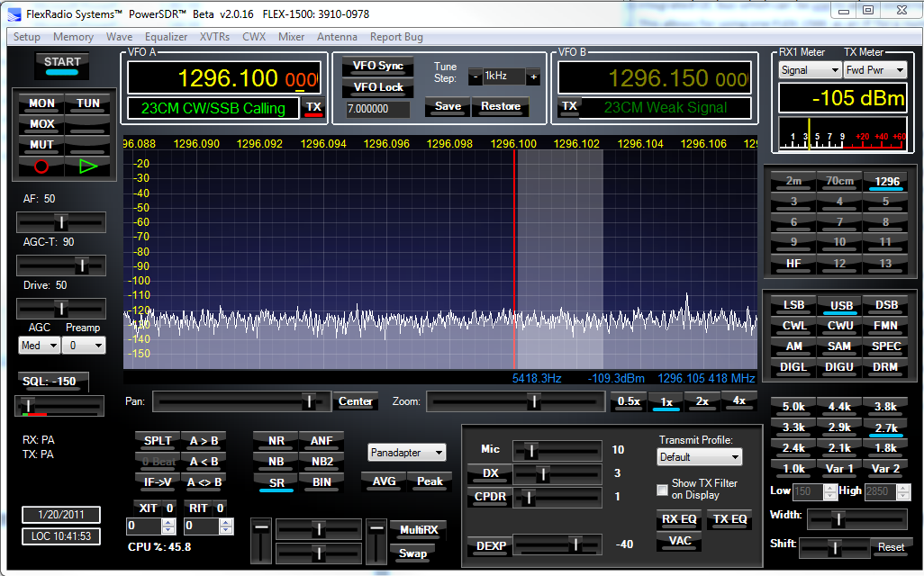
Task: Click the PowerSDR app icon in title bar
Action: click(14, 14)
